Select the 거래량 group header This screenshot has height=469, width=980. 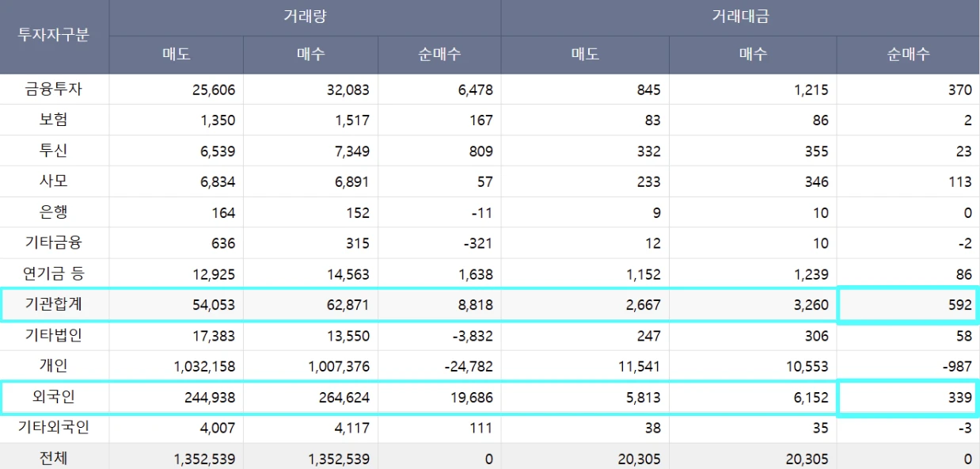tap(305, 17)
